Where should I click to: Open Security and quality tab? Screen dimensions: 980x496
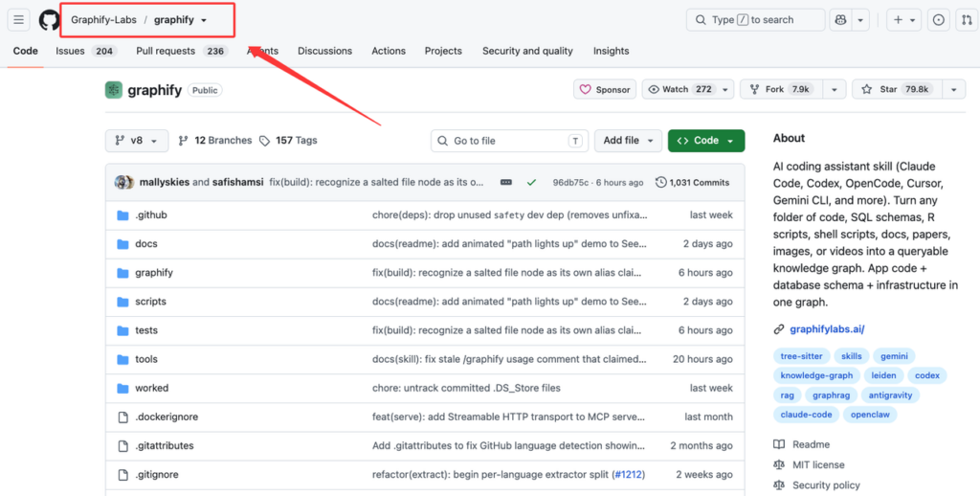pos(527,52)
